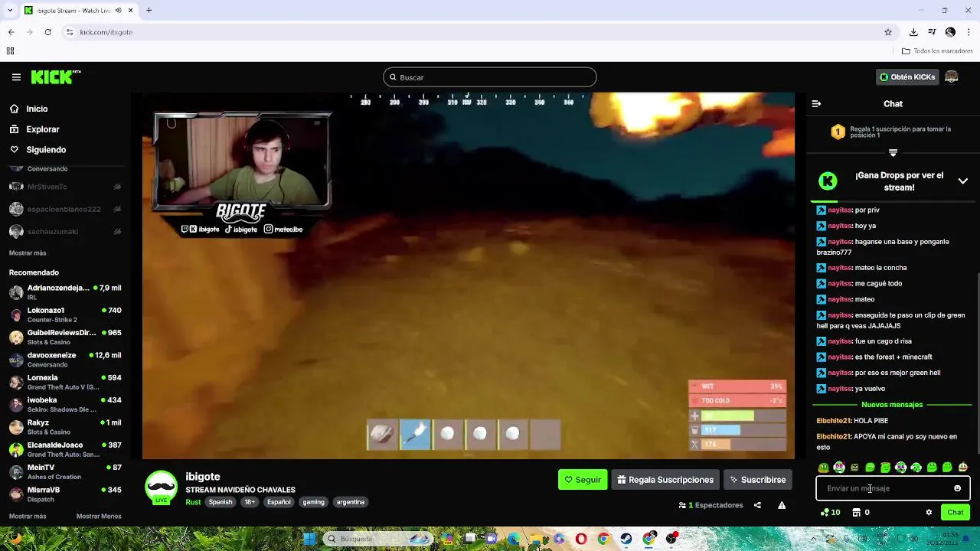Viewport: 980px width, 551px height.
Task: Select the gaming tag
Action: tap(313, 502)
